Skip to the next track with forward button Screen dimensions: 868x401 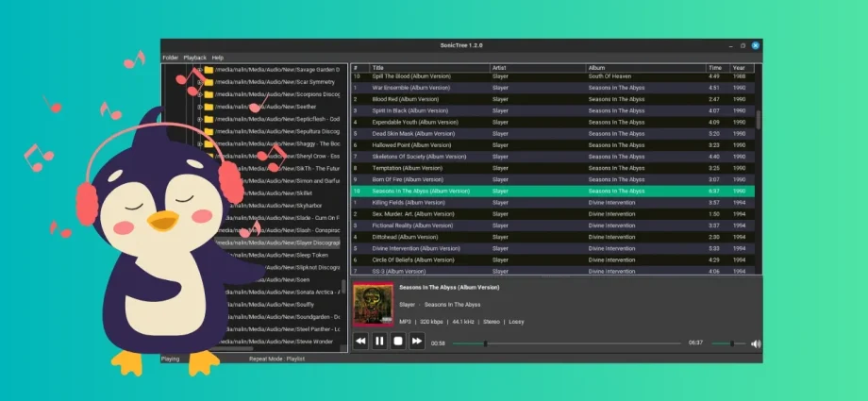(x=417, y=342)
